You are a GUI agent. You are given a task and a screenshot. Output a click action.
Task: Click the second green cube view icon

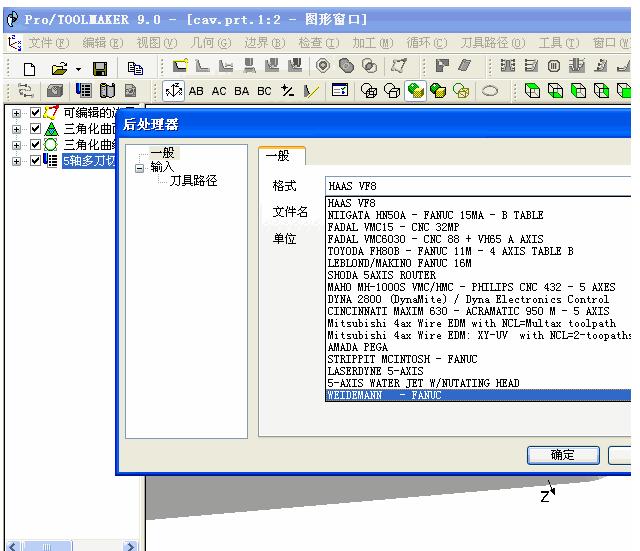click(555, 91)
